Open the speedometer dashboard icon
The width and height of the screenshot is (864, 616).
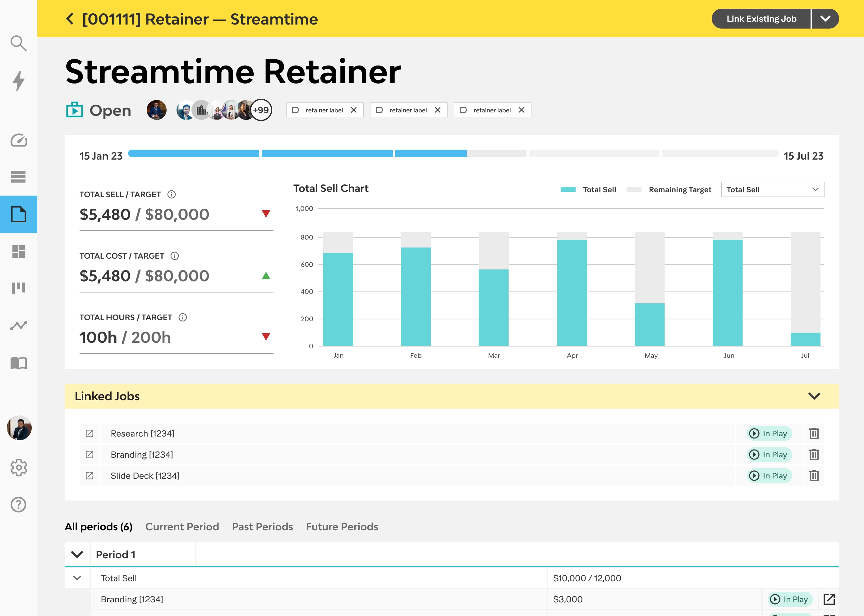coord(18,140)
